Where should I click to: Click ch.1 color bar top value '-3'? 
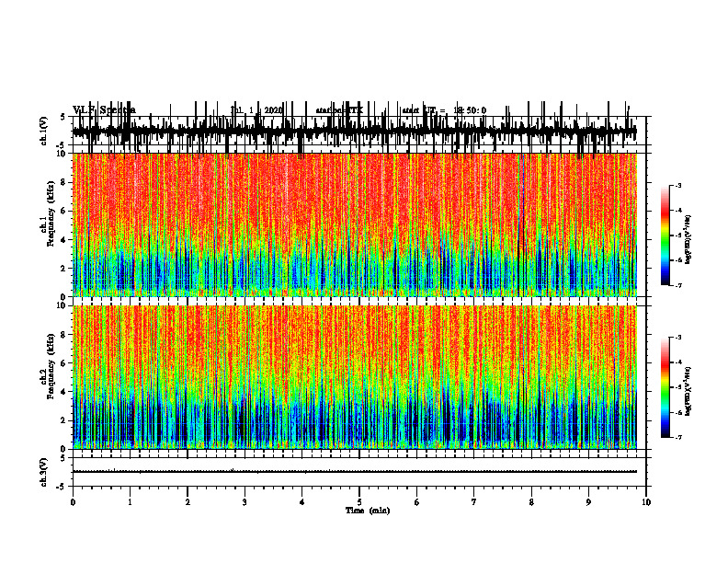(x=678, y=186)
